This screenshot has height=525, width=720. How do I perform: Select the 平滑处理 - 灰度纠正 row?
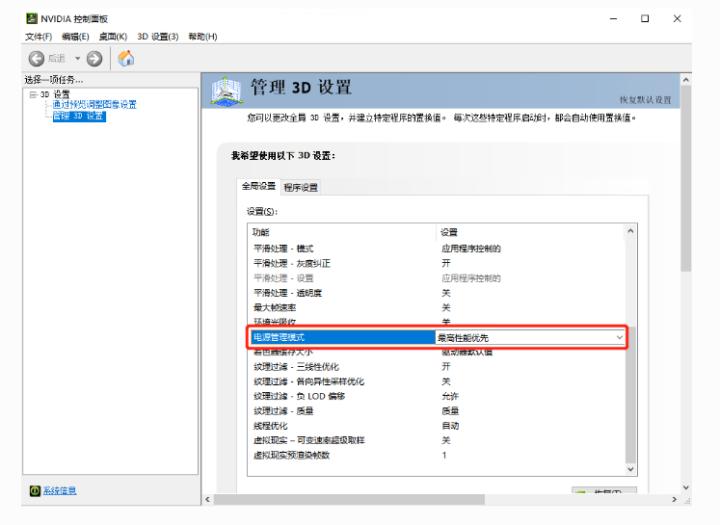coord(438,263)
